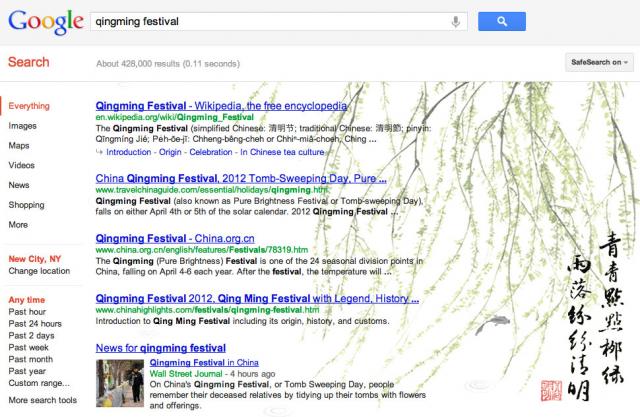
Task: Jump to Wikipedia Celebration section link
Action: point(211,152)
